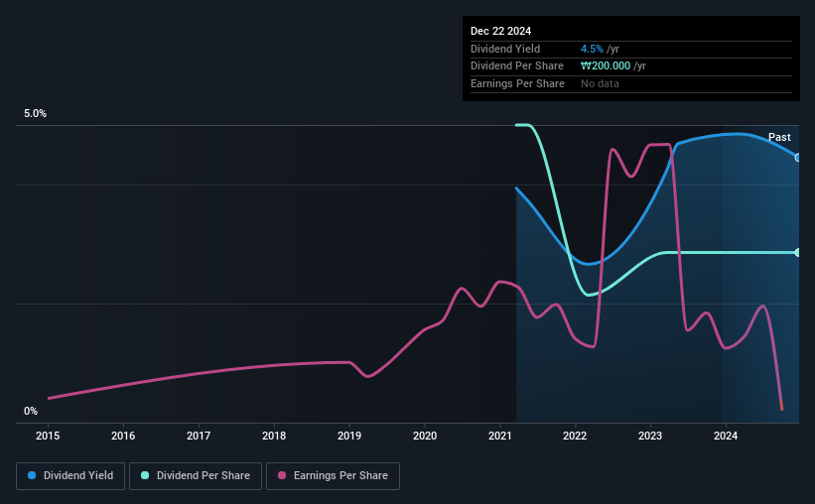Select the 2015 x-axis label
815x504 pixels.
click(48, 436)
